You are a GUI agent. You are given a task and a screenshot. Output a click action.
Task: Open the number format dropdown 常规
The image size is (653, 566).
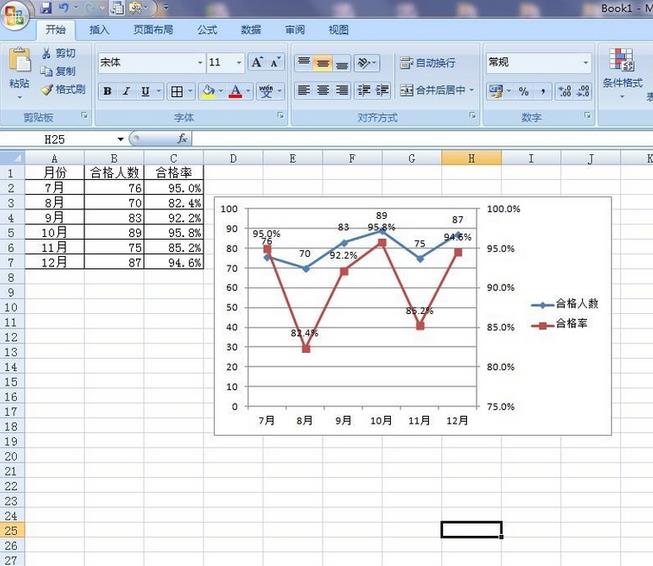pos(586,62)
